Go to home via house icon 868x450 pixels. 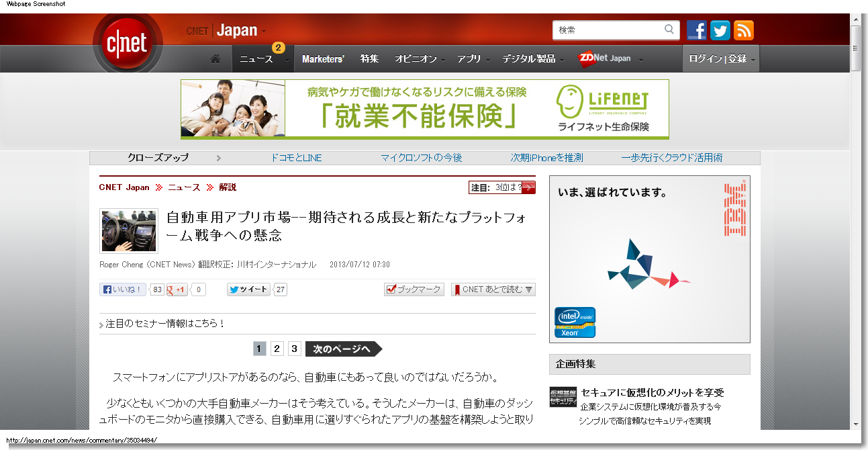point(215,59)
